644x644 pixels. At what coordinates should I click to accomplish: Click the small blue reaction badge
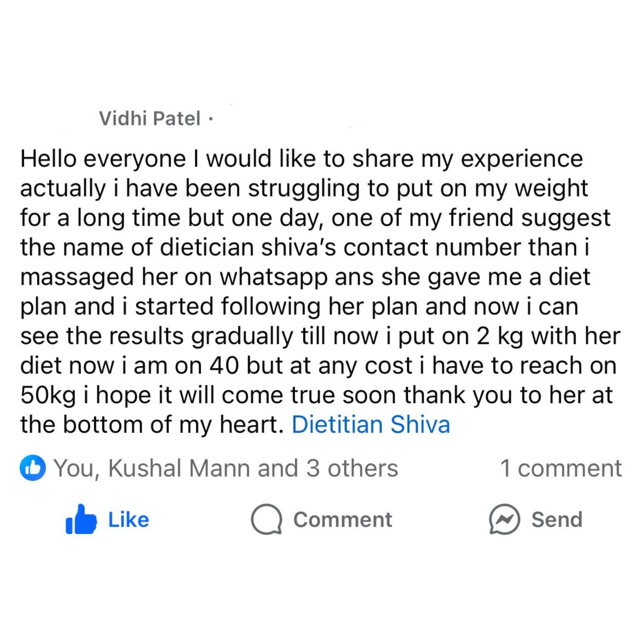tap(33, 468)
